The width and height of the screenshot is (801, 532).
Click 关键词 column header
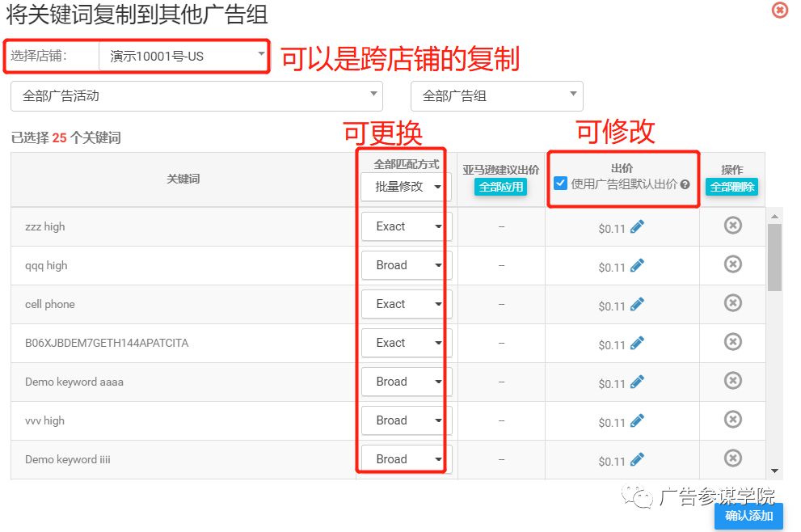[183, 179]
